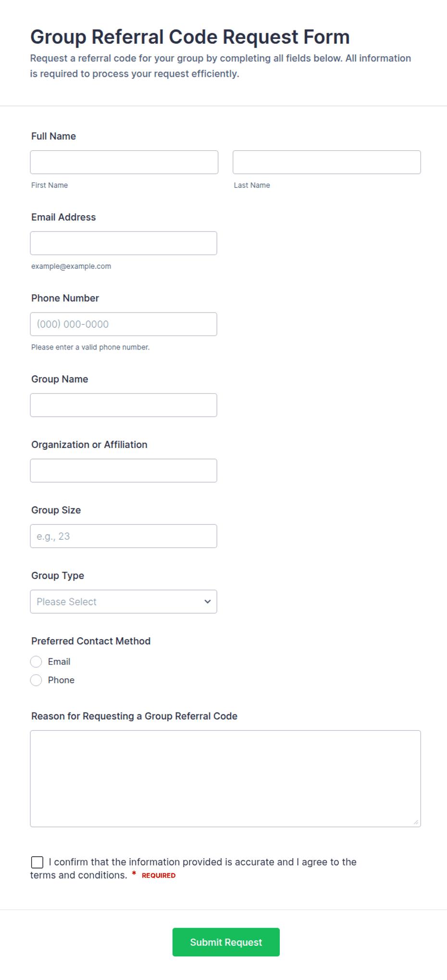
Task: Grab the textarea resize handle
Action: [x=416, y=822]
